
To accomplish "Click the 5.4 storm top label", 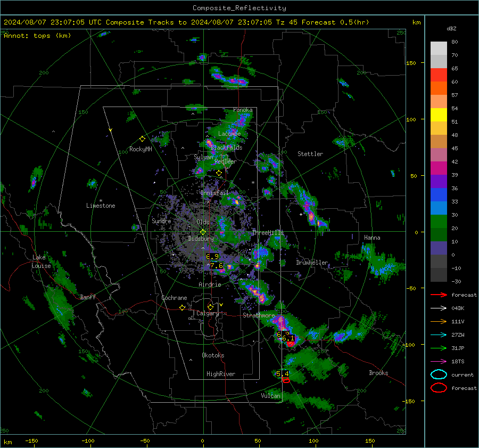I will pos(282,374).
